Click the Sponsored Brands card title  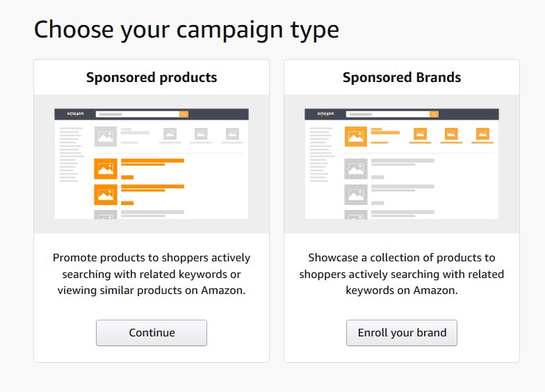tap(402, 77)
